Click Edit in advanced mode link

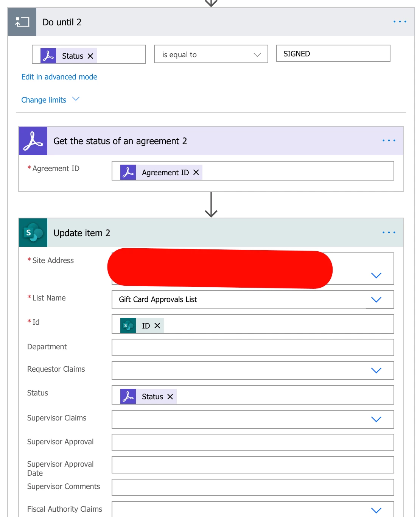pyautogui.click(x=59, y=77)
